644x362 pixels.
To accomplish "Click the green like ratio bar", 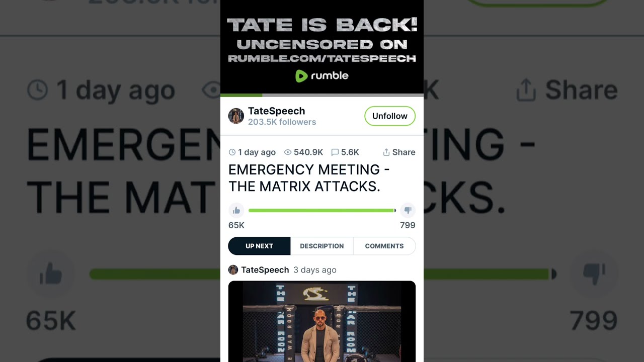I will tap(322, 211).
